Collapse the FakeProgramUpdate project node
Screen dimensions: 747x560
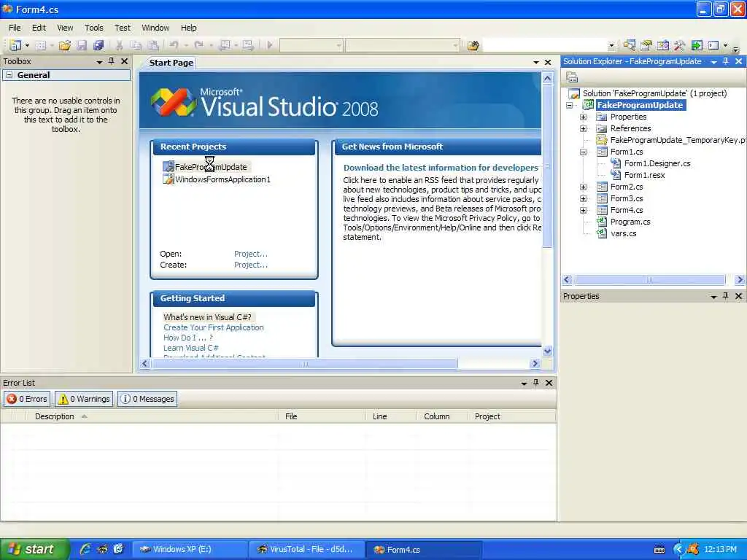tap(569, 105)
